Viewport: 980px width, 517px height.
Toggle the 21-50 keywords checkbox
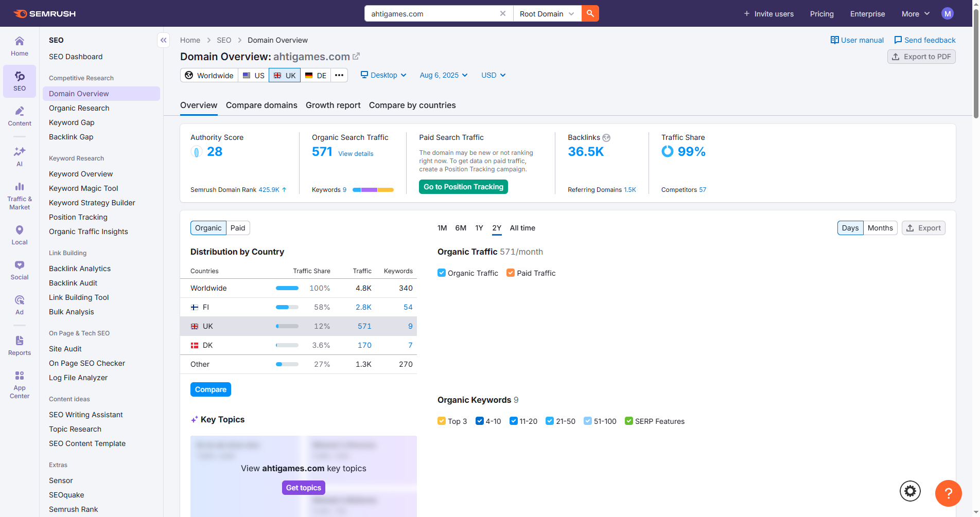click(x=550, y=421)
